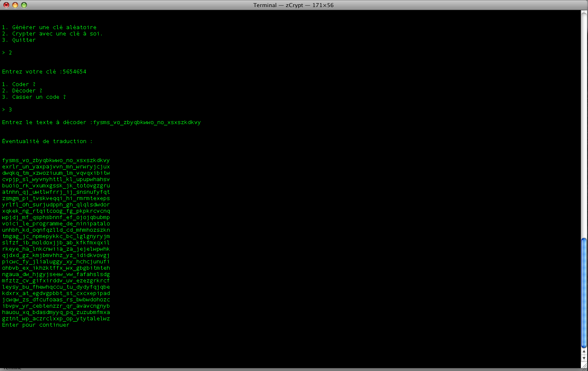Click the 'Entrez le texte à décoder' field
The image size is (588, 371).
(101, 122)
